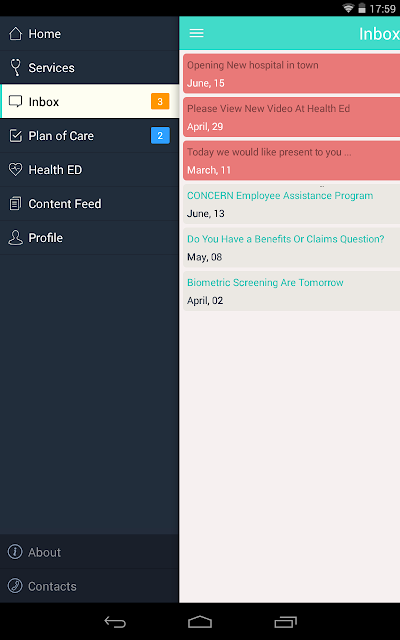Select the Services stethoscope icon
The height and width of the screenshot is (640, 400).
[x=16, y=67]
